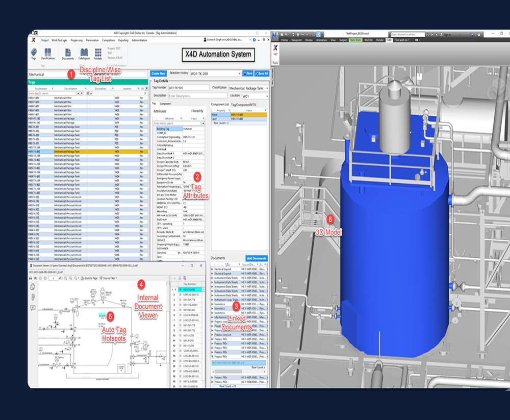Screen dimensions: 510x420
Task: Click the binoculars search icon in Document Viewer
Action: pyautogui.click(x=36, y=278)
